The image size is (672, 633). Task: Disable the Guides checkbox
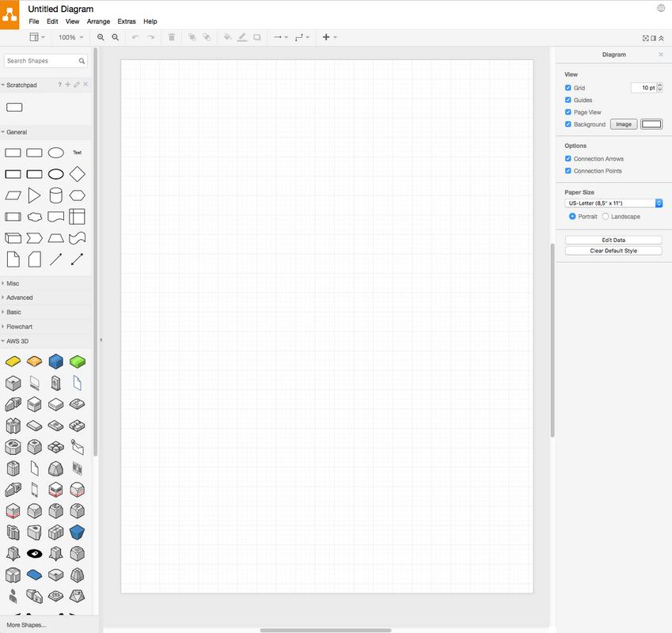tap(568, 100)
